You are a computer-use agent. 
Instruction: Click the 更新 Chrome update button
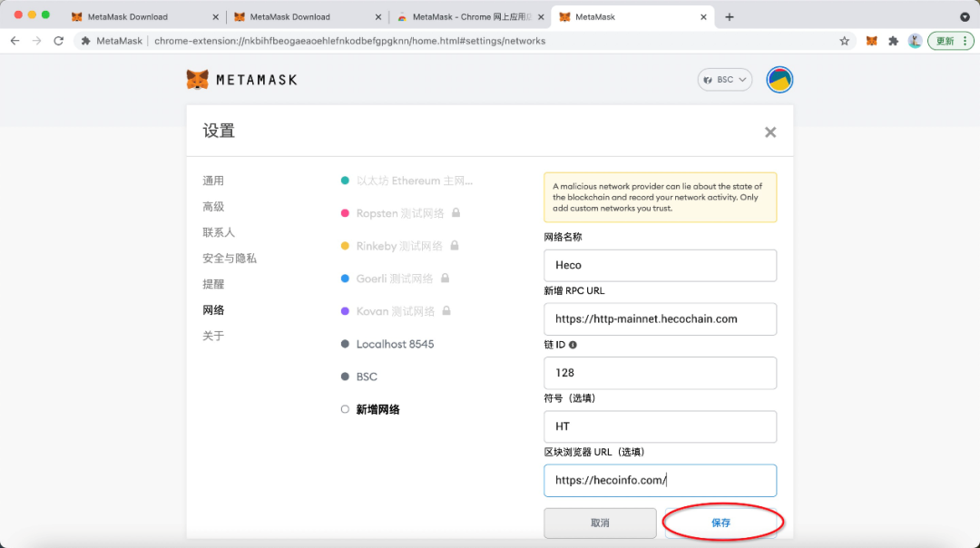pos(951,41)
